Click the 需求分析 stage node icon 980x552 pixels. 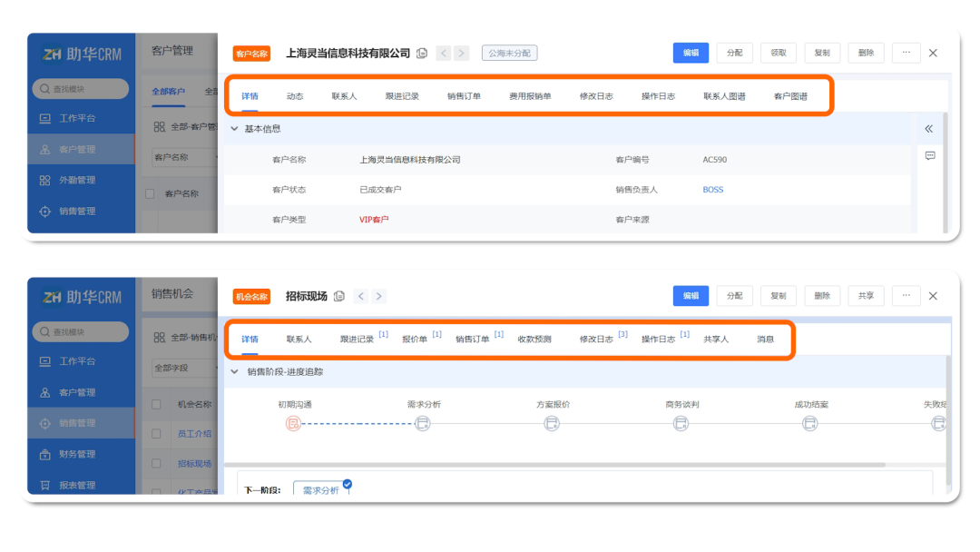click(423, 424)
